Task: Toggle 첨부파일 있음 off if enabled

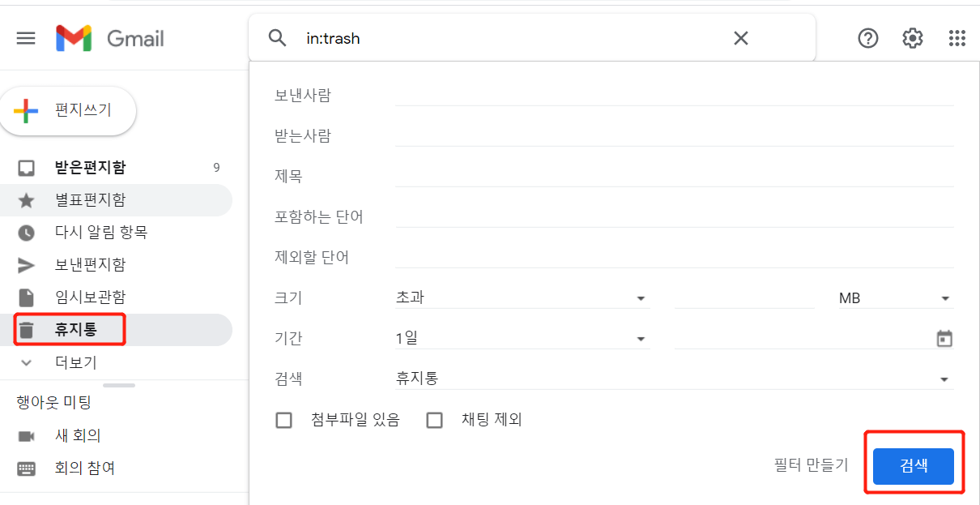Action: 284,420
